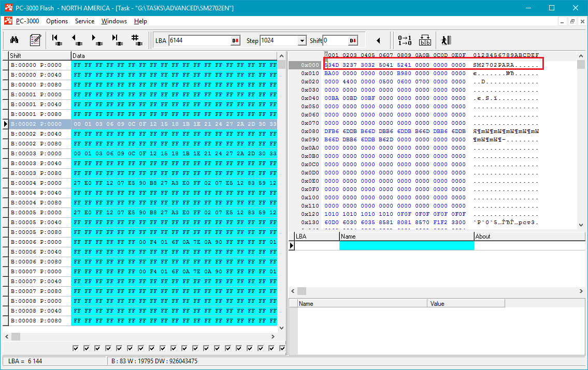This screenshot has width=588, height=370.
Task: Click hex offset 0x130 row label
Action: click(x=310, y=223)
